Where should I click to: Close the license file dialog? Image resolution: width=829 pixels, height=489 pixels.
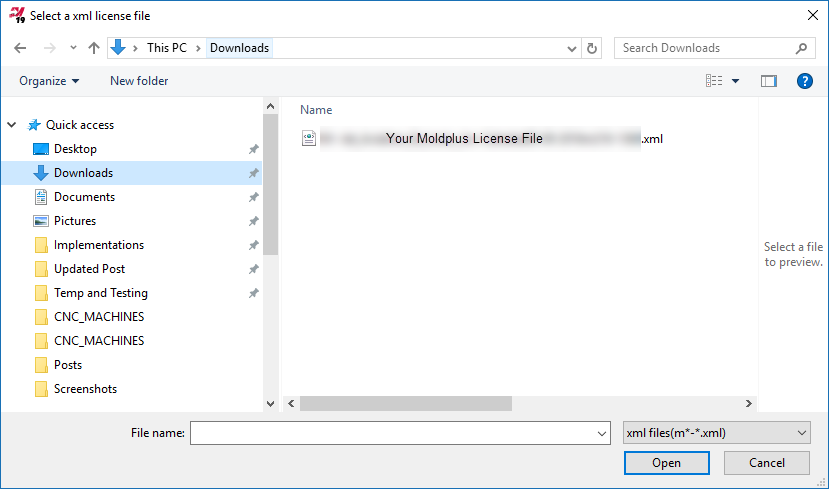pyautogui.click(x=813, y=15)
